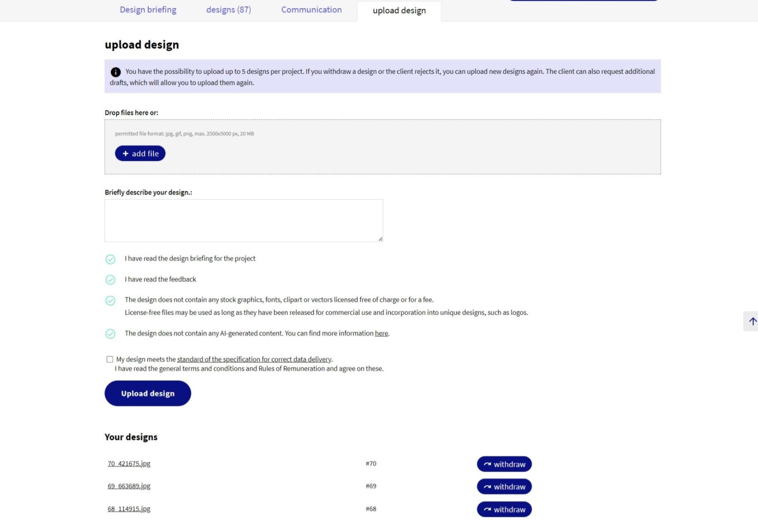Viewport: 758px width, 532px height.
Task: Toggle the design briefing read checkmark
Action: click(110, 259)
